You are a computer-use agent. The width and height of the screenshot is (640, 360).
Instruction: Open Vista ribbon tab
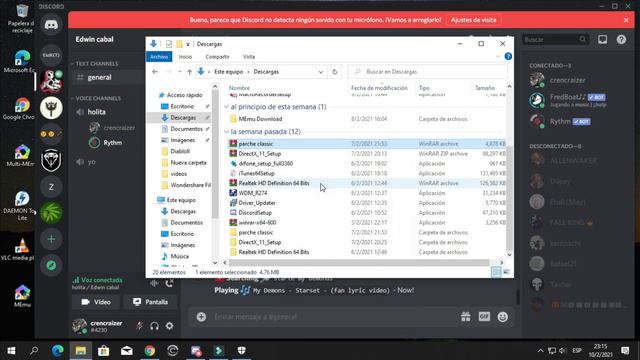(249, 57)
